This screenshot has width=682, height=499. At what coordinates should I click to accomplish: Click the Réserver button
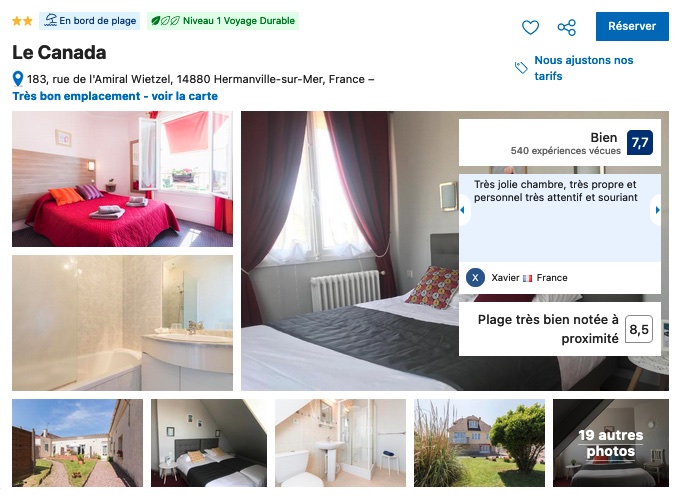tap(632, 27)
